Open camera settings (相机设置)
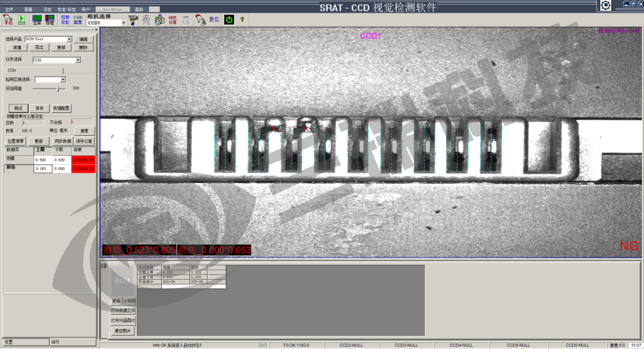The width and height of the screenshot is (644, 349). click(173, 20)
